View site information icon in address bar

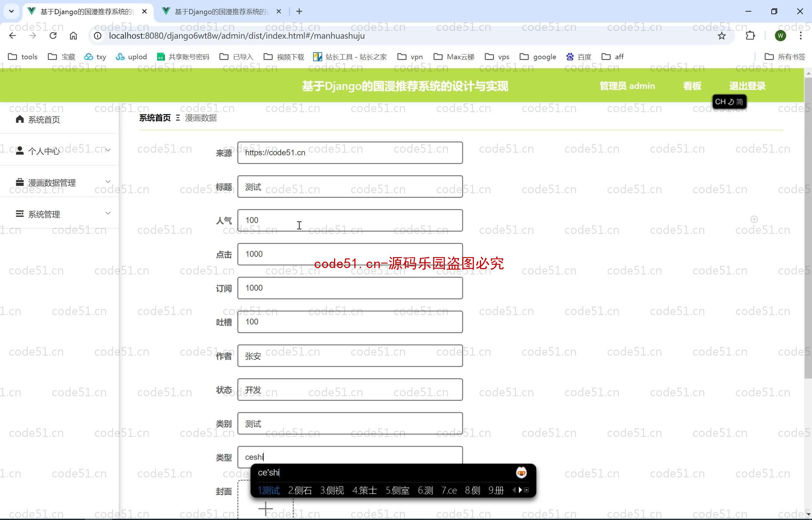click(x=98, y=36)
